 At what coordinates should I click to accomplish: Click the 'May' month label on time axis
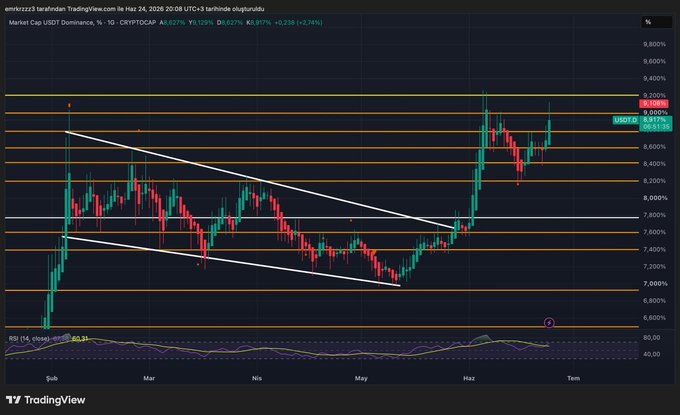click(361, 378)
